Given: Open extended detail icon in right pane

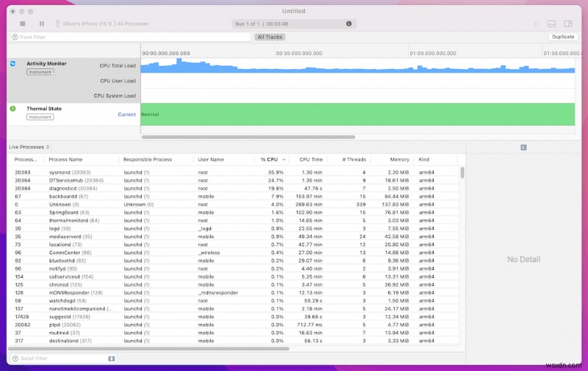Looking at the screenshot, I should [523, 147].
